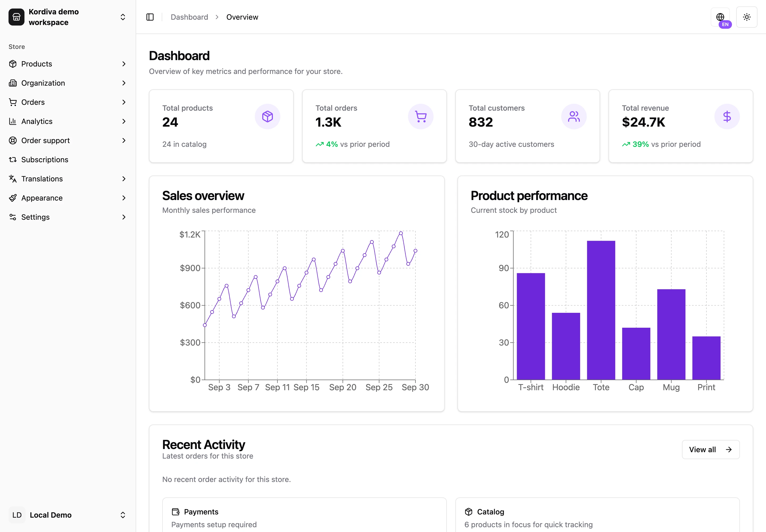Image resolution: width=766 pixels, height=532 pixels.
Task: Click the T-shirt bar in the chart
Action: [531, 326]
